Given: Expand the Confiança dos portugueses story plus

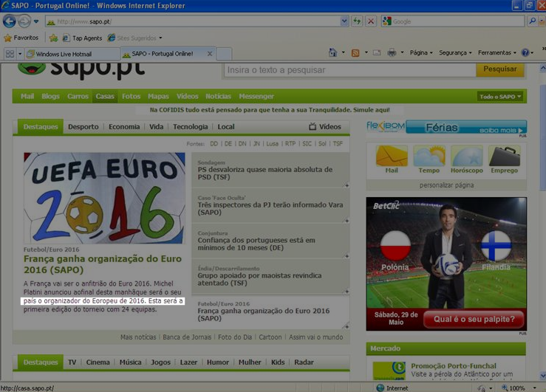Looking at the screenshot, I should tap(347, 256).
